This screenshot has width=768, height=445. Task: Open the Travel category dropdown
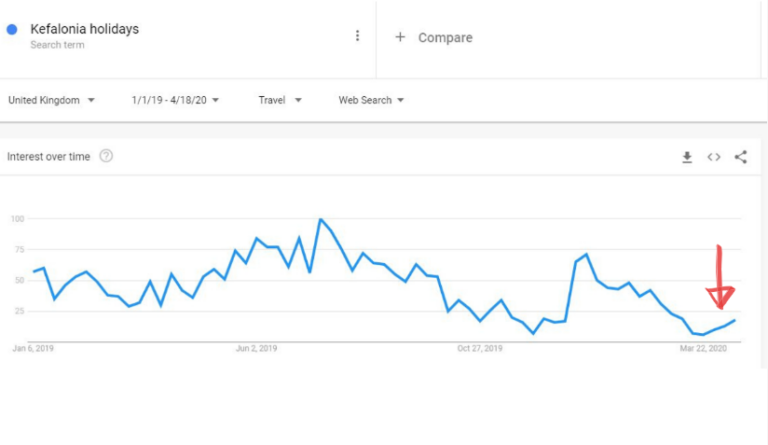[280, 100]
